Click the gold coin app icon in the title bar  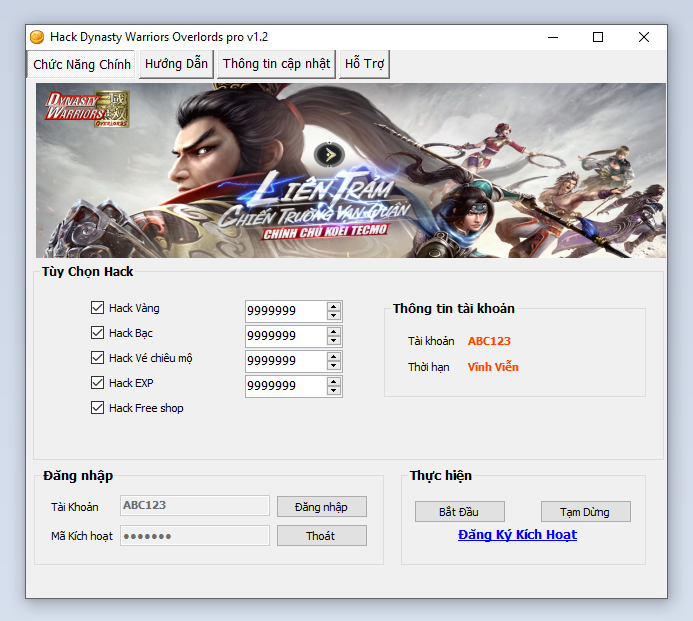[37, 37]
